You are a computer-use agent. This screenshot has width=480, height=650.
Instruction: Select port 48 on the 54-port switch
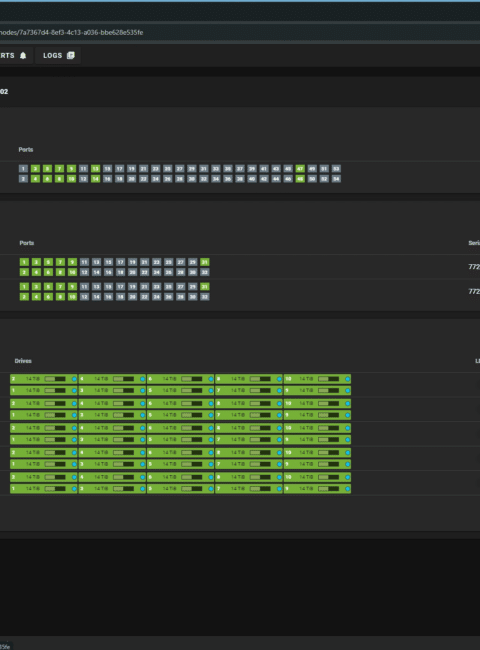[300, 179]
